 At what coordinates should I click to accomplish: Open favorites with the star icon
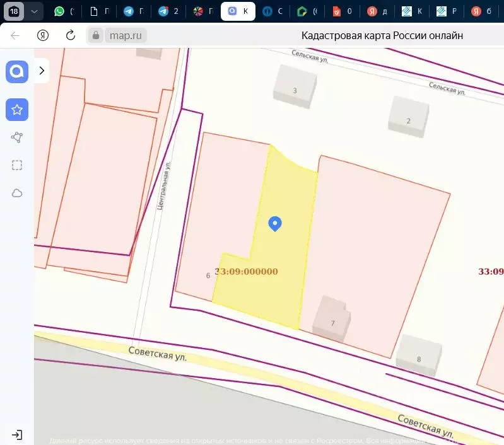(17, 110)
